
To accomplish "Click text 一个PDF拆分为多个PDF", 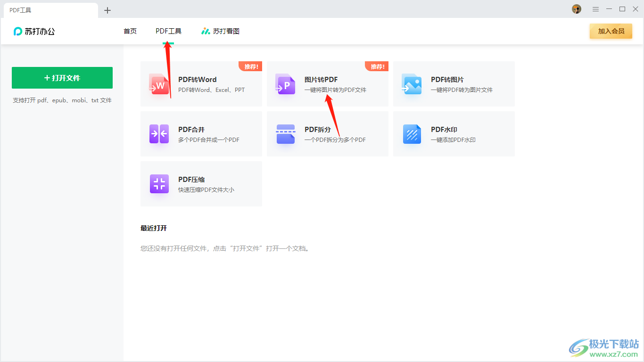I will pos(335,140).
